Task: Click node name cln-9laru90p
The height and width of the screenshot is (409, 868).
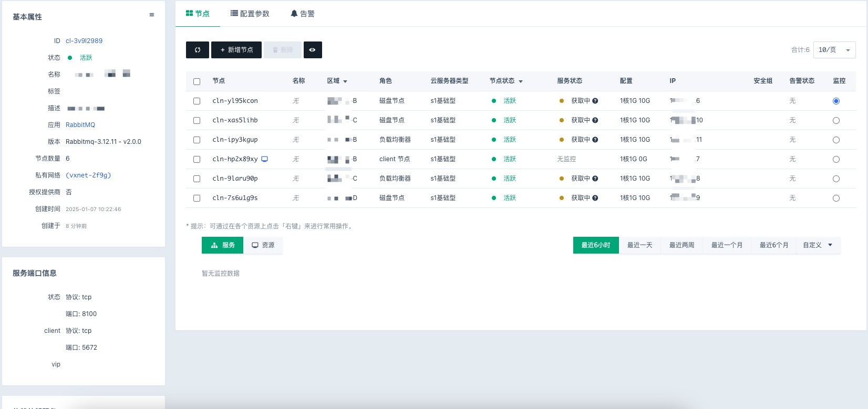Action: (235, 179)
